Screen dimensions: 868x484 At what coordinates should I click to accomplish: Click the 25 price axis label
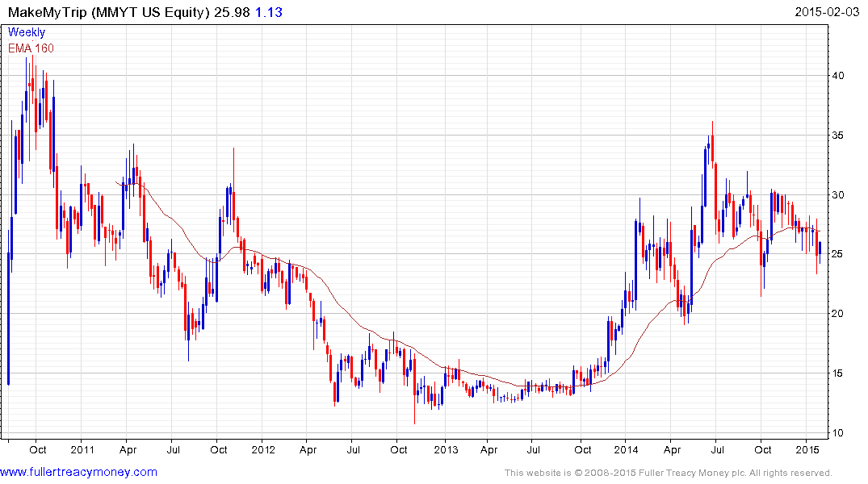pos(838,254)
